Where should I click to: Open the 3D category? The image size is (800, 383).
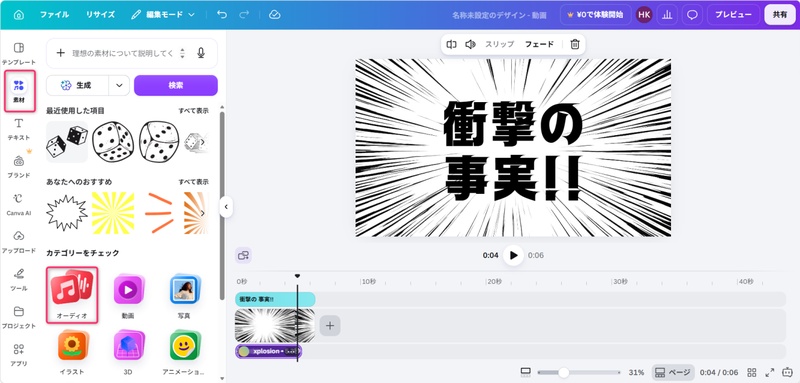pyautogui.click(x=128, y=352)
